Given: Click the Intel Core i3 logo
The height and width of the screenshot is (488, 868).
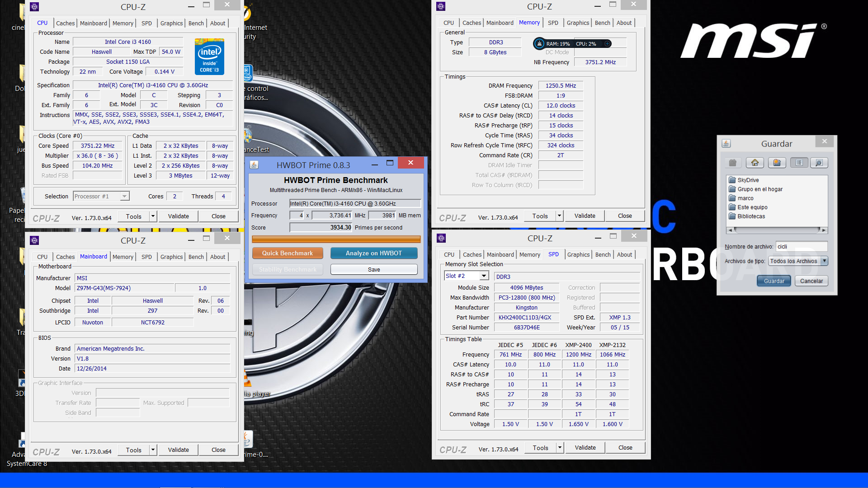Looking at the screenshot, I should (209, 56).
